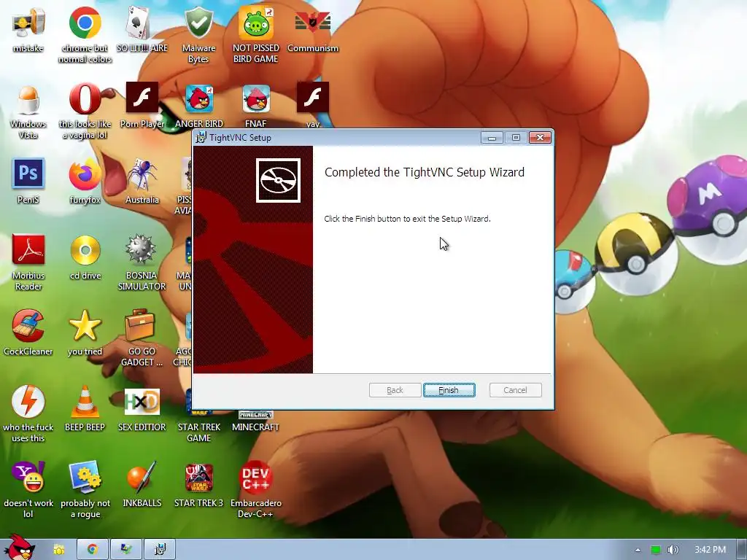Screen dimensions: 747x560
Task: Select 'chrome but normal colors' desktop shortcut
Action: coord(85,34)
